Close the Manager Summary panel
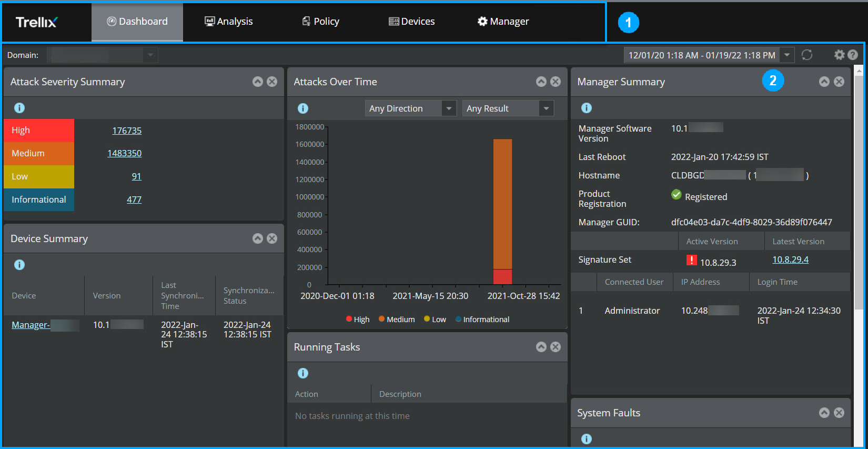 839,82
